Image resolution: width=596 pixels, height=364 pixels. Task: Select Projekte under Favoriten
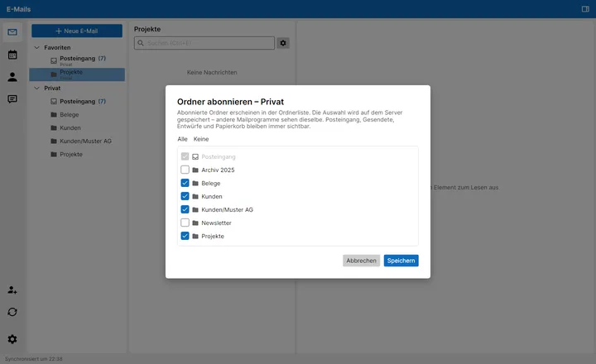pyautogui.click(x=77, y=74)
